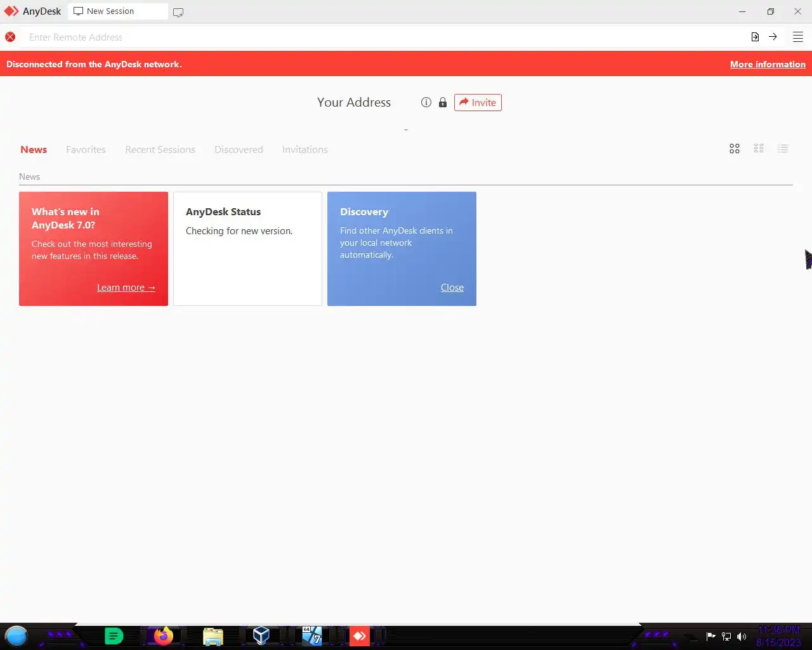812x650 pixels.
Task: Click the network tray icon
Action: [726, 636]
